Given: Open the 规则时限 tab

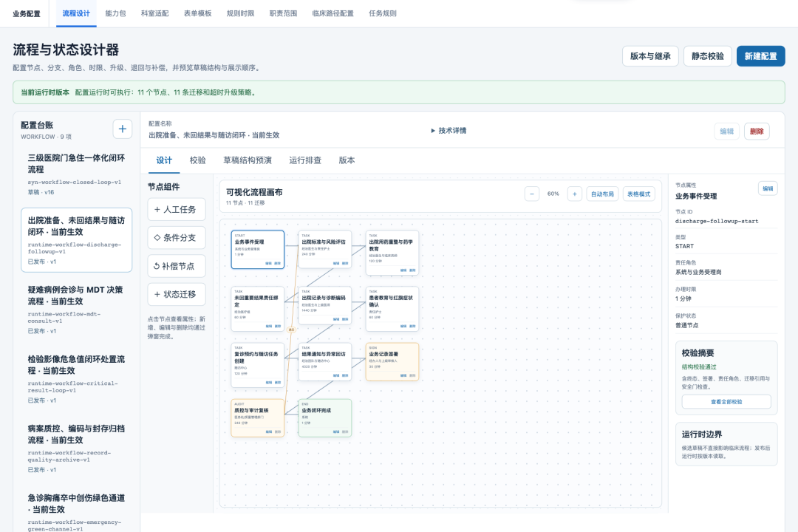Looking at the screenshot, I should pyautogui.click(x=240, y=13).
